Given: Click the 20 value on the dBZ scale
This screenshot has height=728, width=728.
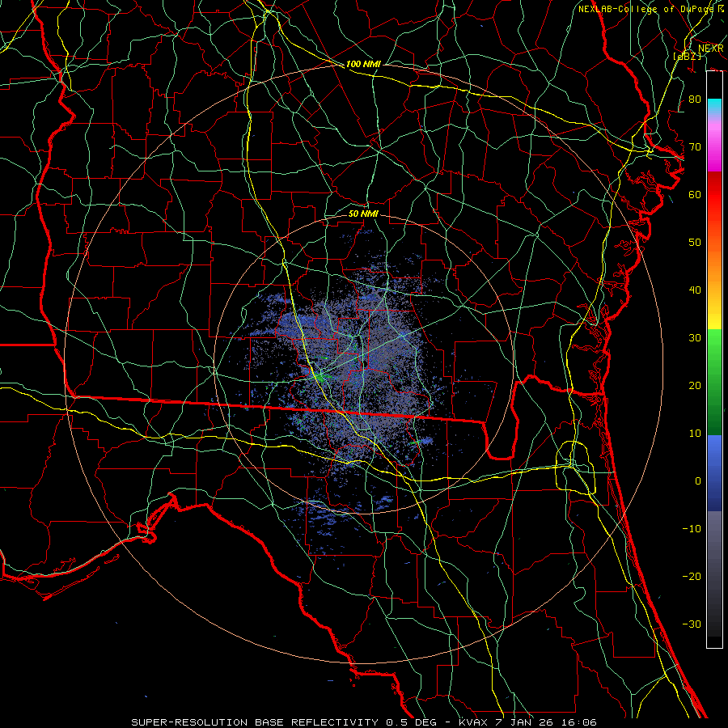Looking at the screenshot, I should point(695,385).
